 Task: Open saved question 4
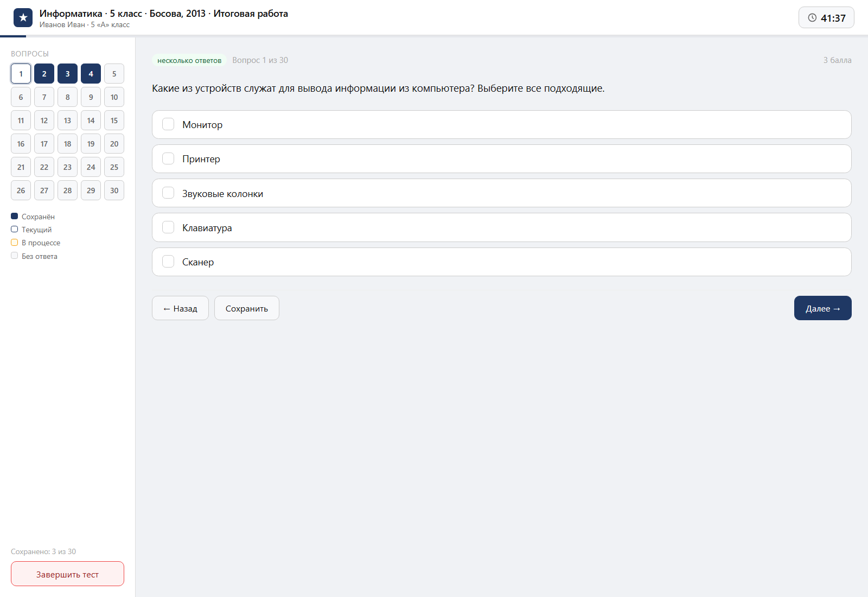[91, 74]
